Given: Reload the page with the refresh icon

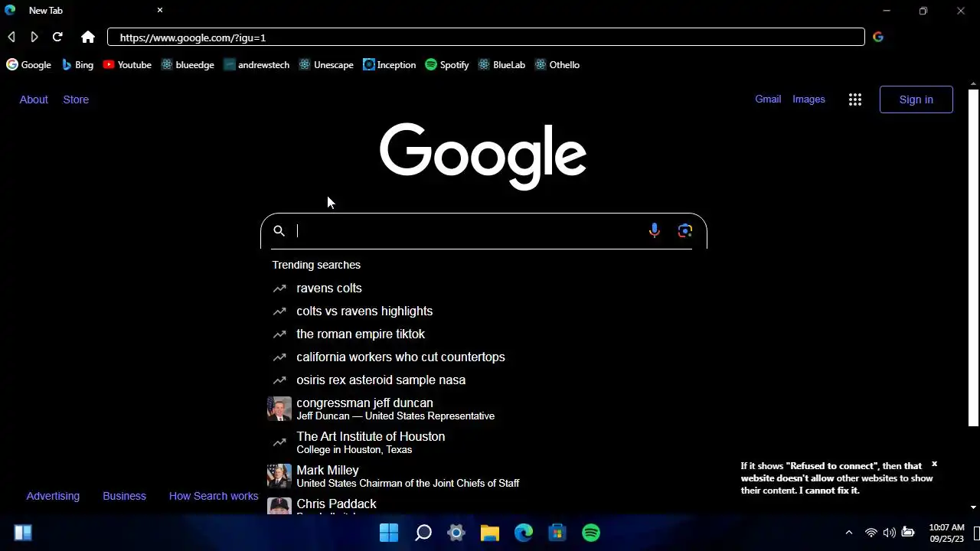Looking at the screenshot, I should [x=57, y=37].
